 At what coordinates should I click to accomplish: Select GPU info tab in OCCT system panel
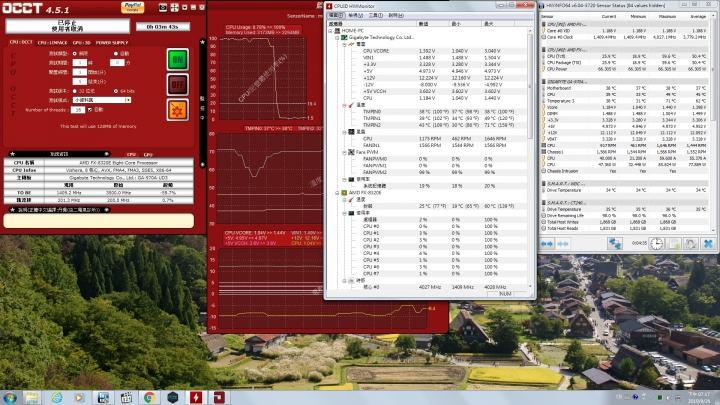pos(148,155)
